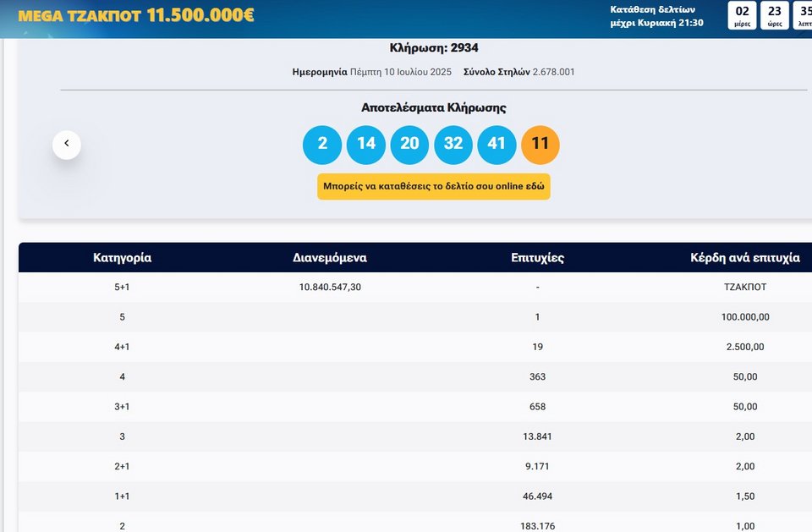Click successes value 658

pyautogui.click(x=538, y=407)
